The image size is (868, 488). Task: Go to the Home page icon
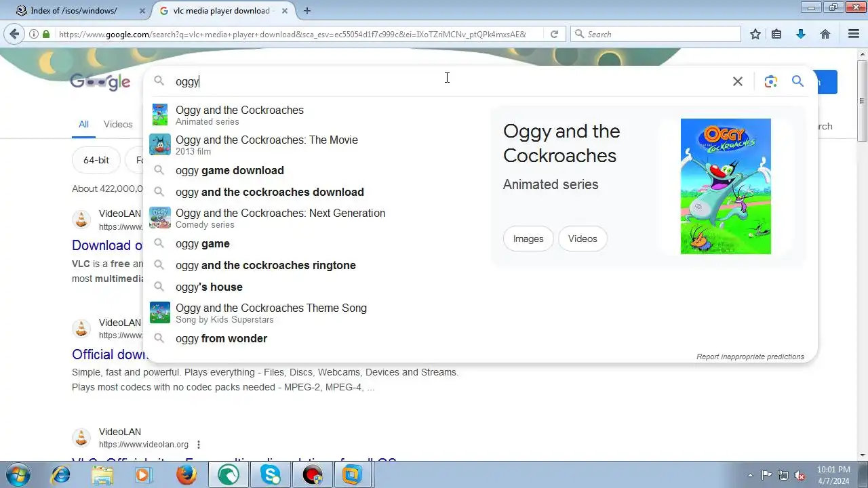pos(825,34)
